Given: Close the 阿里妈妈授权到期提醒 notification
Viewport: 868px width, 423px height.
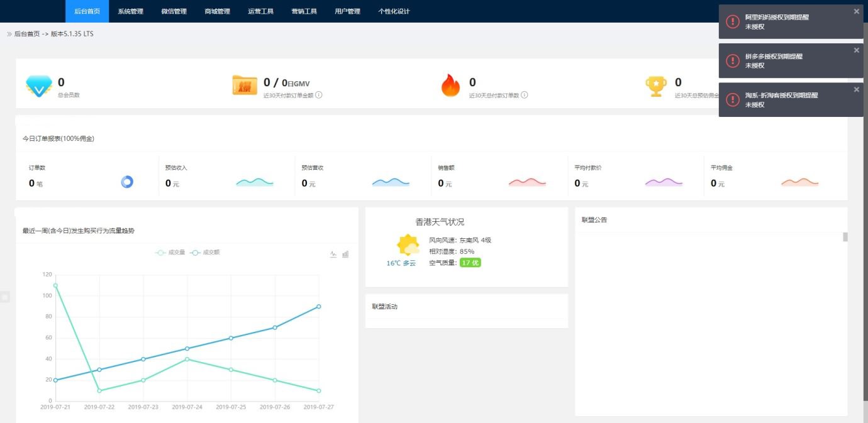Looking at the screenshot, I should coord(856,11).
